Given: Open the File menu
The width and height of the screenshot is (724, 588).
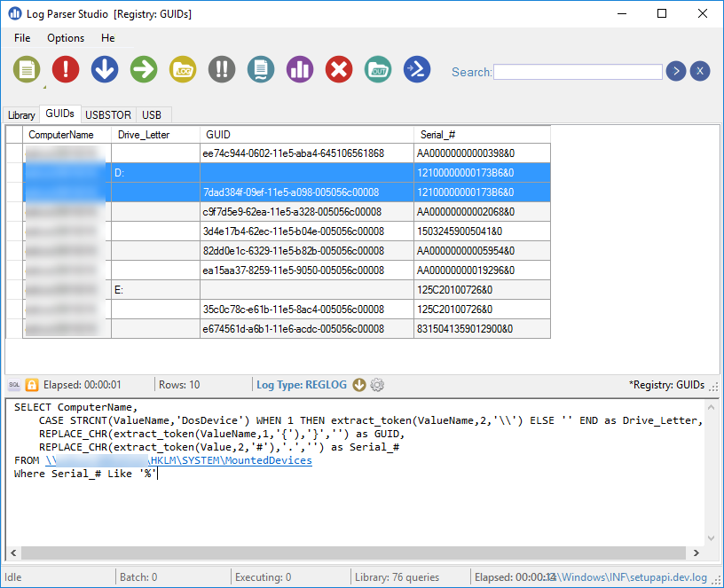Looking at the screenshot, I should (22, 38).
